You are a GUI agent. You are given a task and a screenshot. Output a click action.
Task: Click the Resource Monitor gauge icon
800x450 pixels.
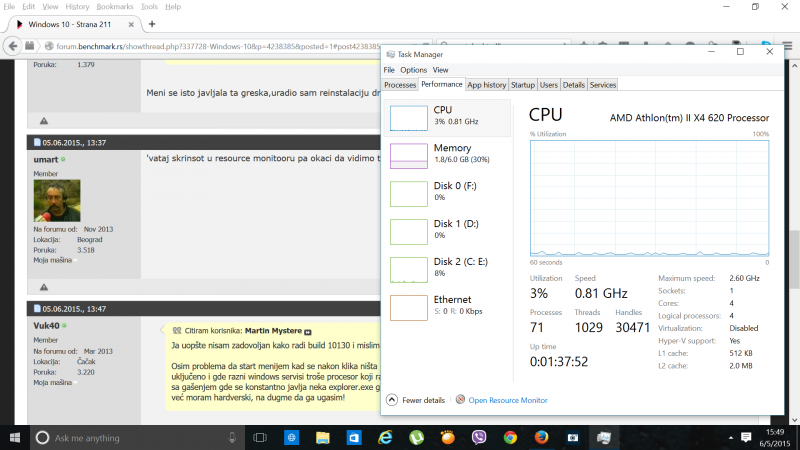pos(460,399)
